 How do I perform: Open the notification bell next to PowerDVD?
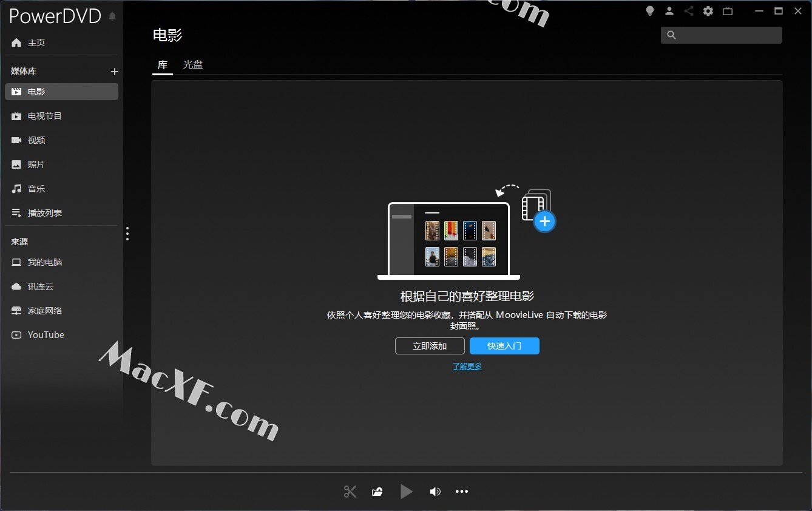pyautogui.click(x=112, y=16)
